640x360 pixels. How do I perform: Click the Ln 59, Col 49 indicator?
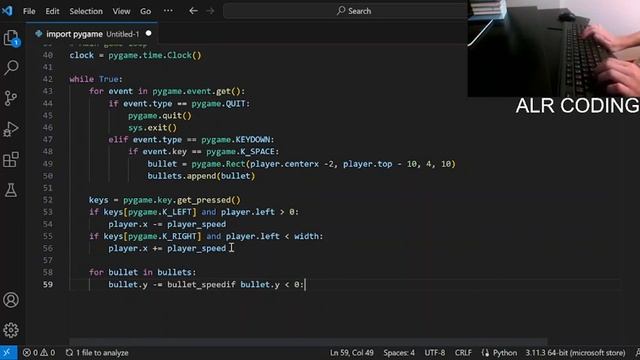351,353
